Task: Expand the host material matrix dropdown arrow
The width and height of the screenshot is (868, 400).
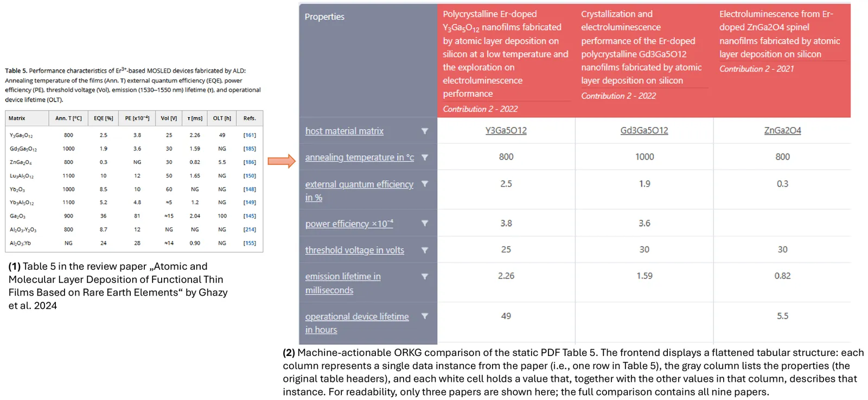Action: click(425, 131)
